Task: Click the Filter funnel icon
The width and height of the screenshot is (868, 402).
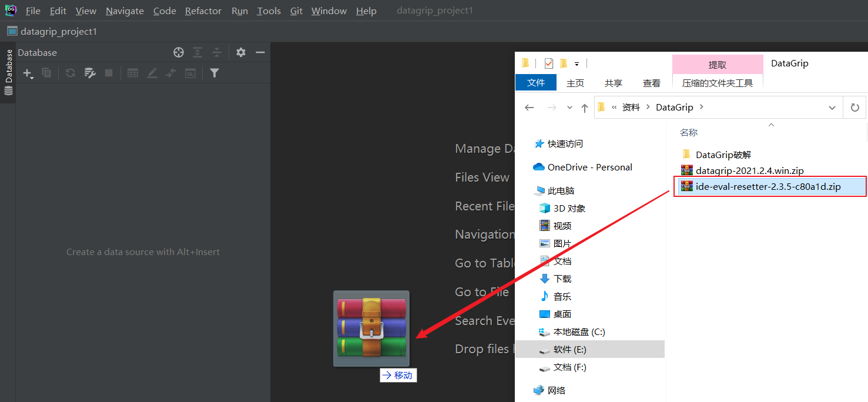Action: pyautogui.click(x=215, y=73)
